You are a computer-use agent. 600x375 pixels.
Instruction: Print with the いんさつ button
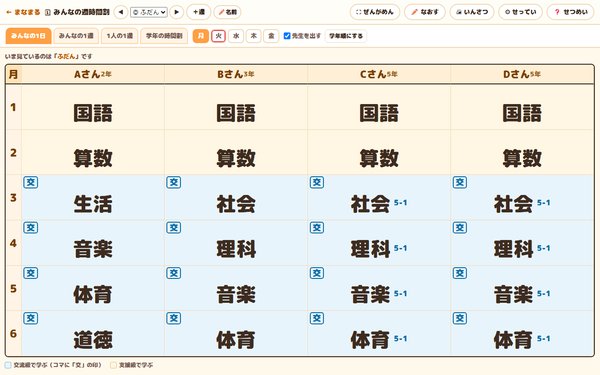tap(472, 12)
